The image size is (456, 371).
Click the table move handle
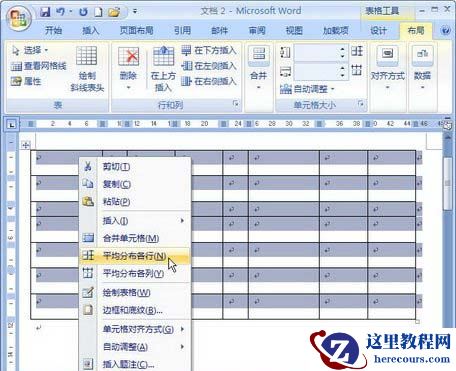coord(26,145)
